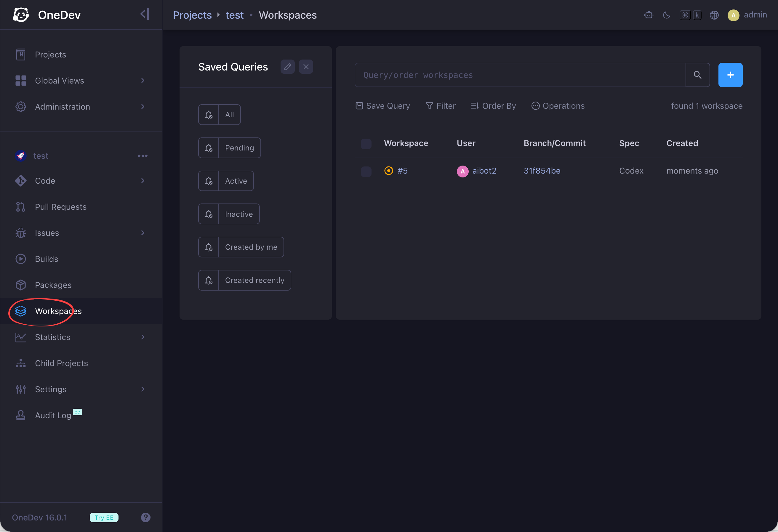Expand the Issues menu chevron
This screenshot has width=778, height=532.
coord(143,233)
